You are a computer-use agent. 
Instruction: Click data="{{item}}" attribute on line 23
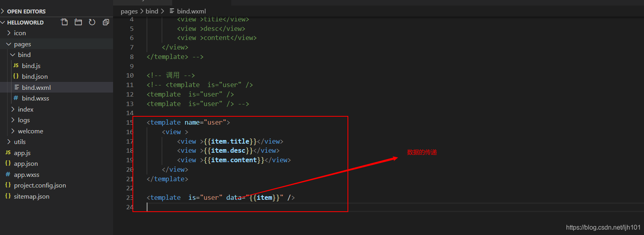(255, 198)
